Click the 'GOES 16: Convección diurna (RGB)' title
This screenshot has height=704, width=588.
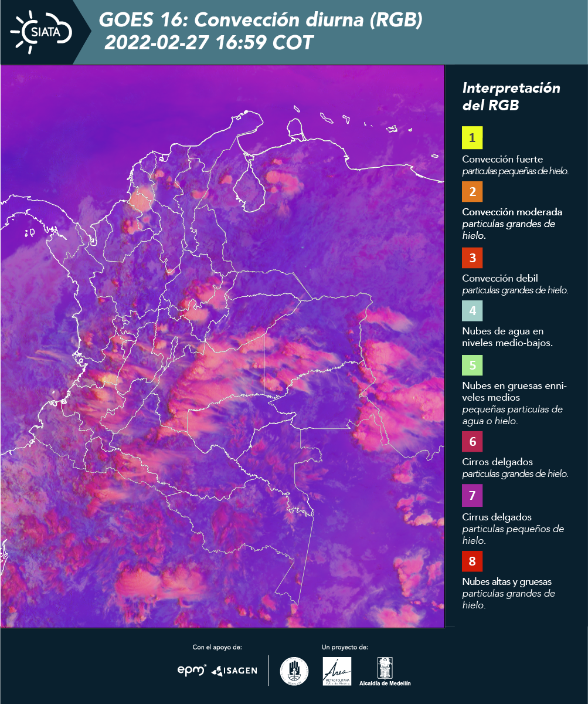click(x=261, y=21)
